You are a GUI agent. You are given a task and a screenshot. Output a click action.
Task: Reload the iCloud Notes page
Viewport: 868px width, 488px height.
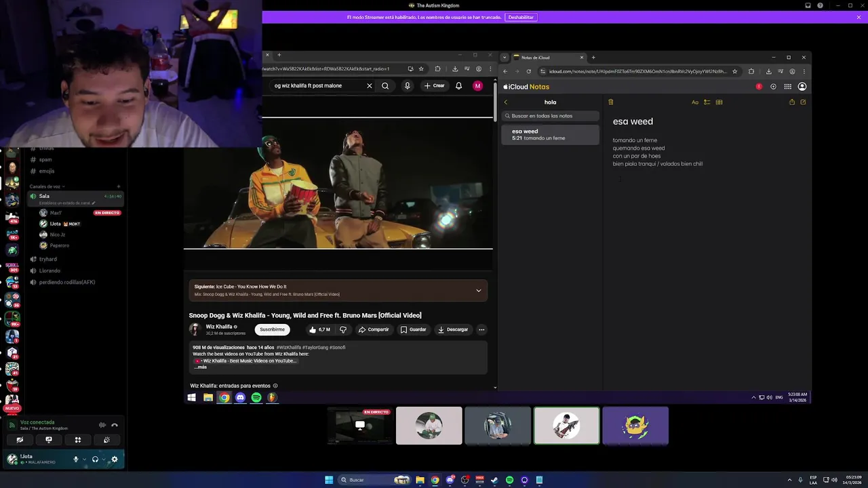click(x=528, y=71)
